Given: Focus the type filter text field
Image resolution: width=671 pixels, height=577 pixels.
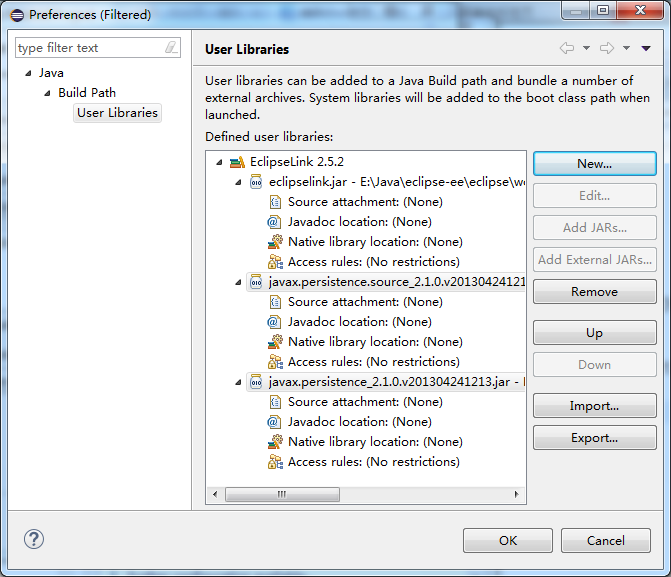Looking at the screenshot, I should click(x=98, y=48).
